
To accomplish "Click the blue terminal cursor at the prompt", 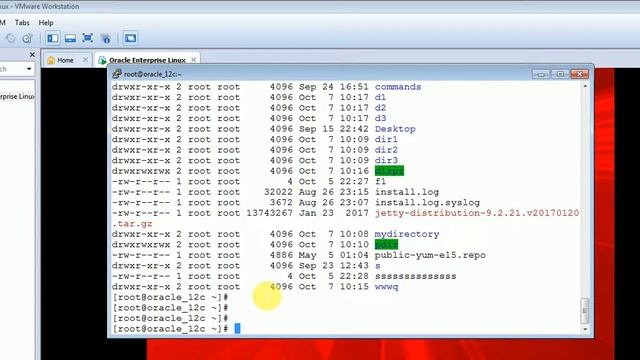I will (x=237, y=329).
